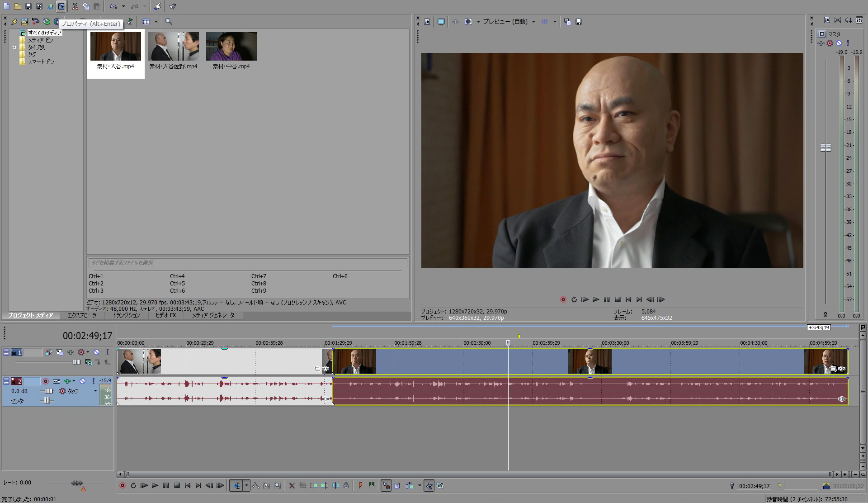Arm audio track 2 for recording
Image resolution: width=868 pixels, height=503 pixels.
coord(45,381)
